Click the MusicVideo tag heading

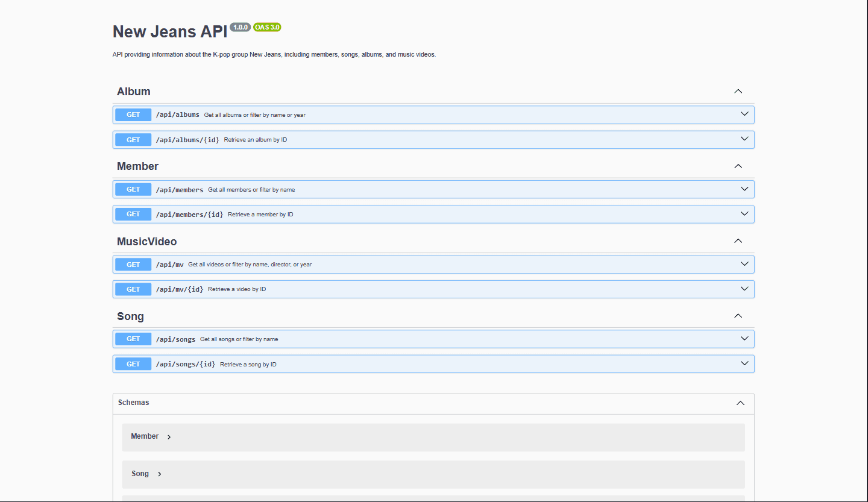click(147, 242)
